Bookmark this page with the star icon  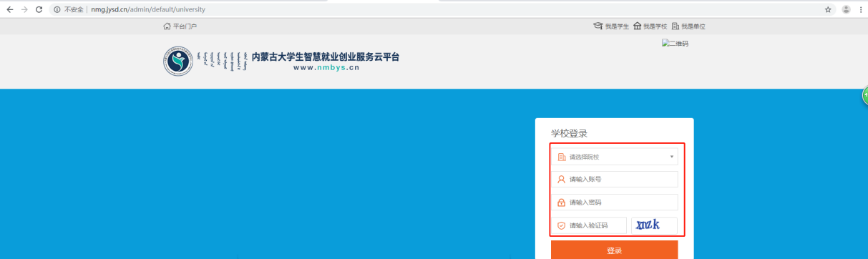(x=828, y=9)
